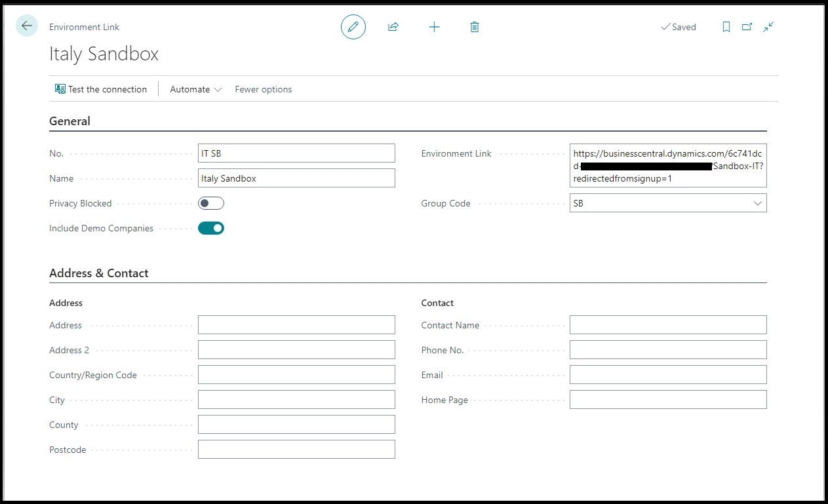Click the Country/Region Code field
Image resolution: width=828 pixels, height=504 pixels.
(296, 375)
